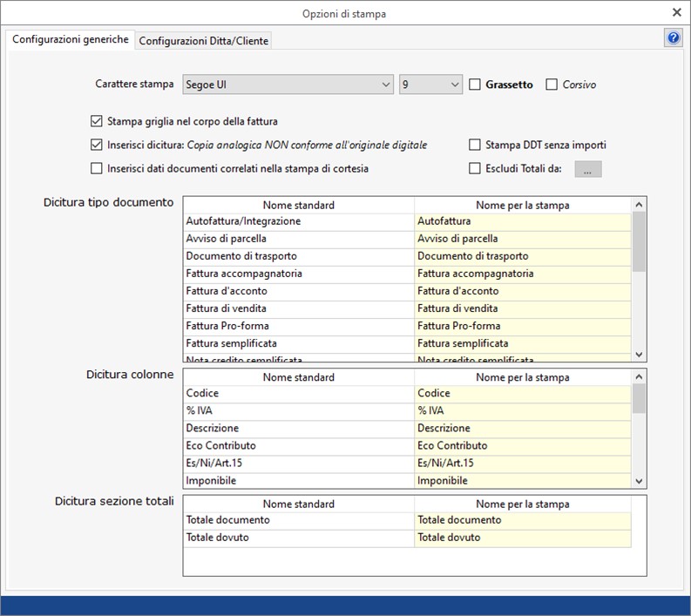Click scroll-up arrow of tipo documento table
The width and height of the screenshot is (691, 616).
click(x=639, y=205)
